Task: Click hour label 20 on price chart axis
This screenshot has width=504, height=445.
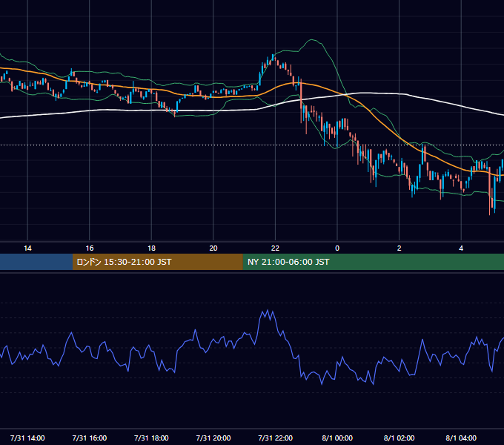Action: point(213,248)
